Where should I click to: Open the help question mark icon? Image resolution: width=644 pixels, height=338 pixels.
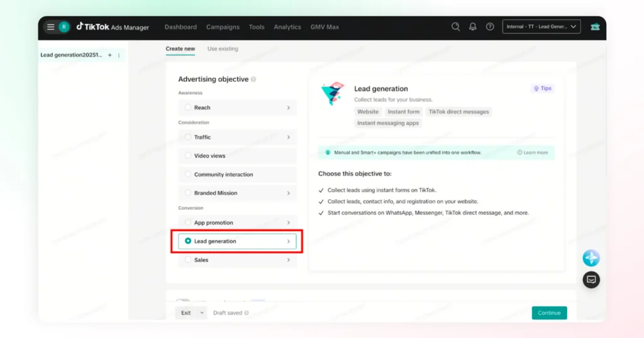490,26
